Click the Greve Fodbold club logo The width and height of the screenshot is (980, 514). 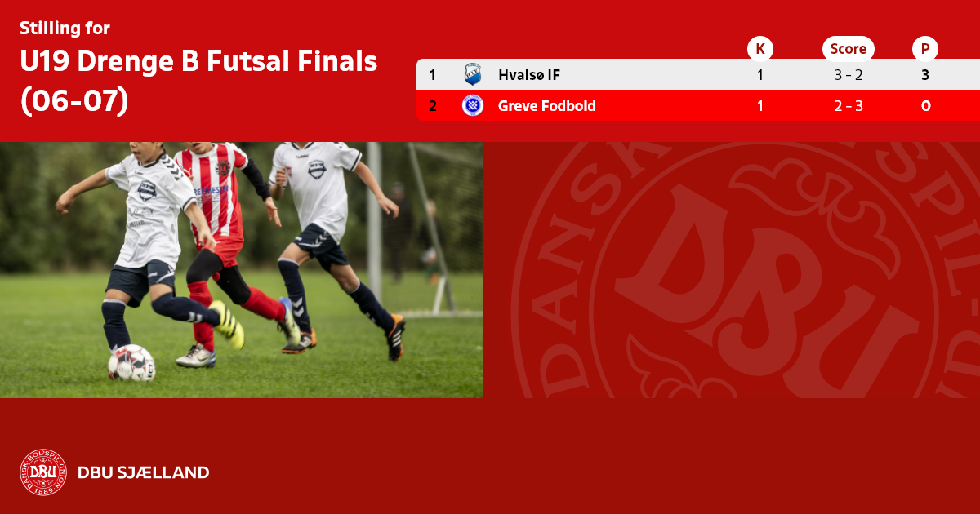(473, 105)
